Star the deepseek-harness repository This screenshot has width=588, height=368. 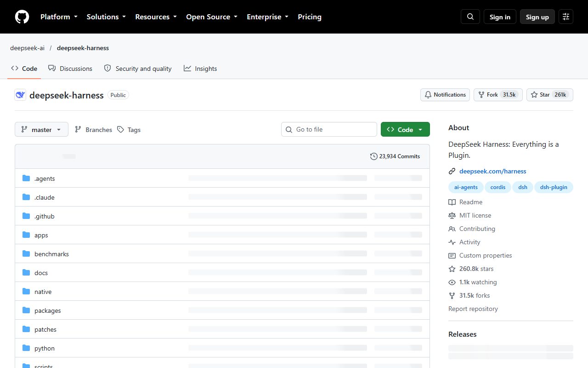point(550,95)
